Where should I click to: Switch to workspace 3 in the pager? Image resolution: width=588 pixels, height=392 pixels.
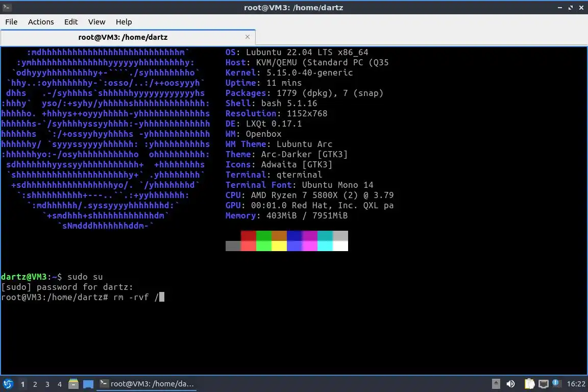47,384
